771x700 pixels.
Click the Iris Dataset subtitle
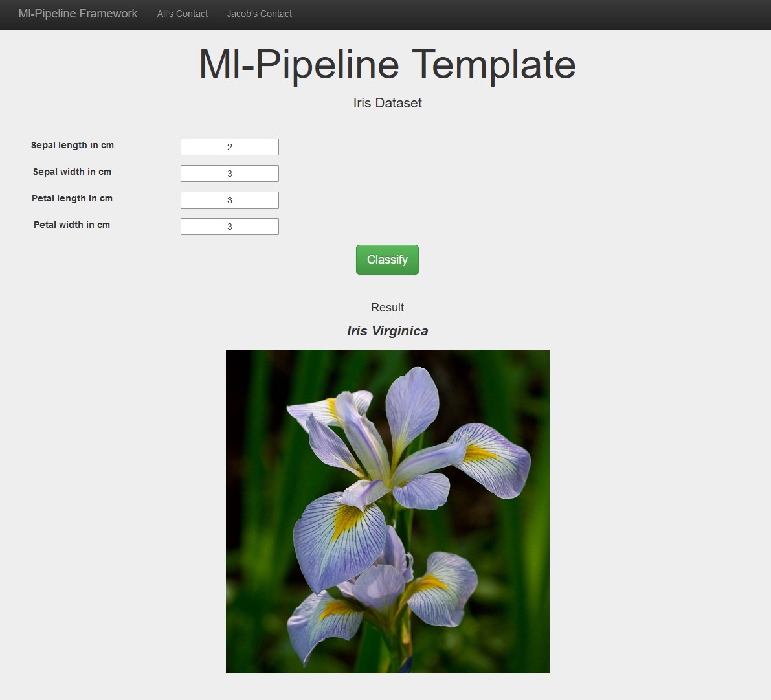(x=386, y=103)
